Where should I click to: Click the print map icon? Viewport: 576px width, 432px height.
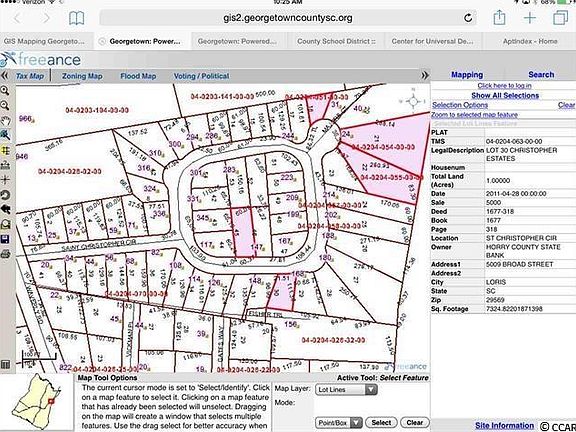[5, 254]
